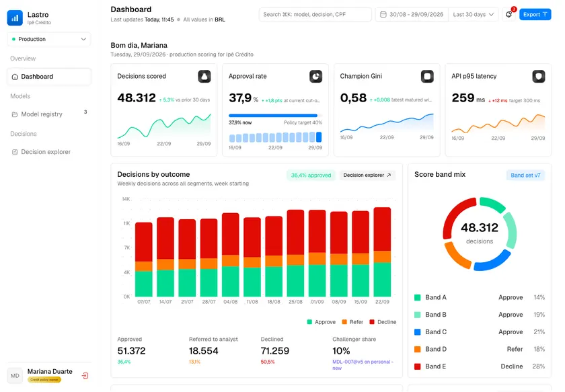Click the Band set v7 badge
Screen dimensions: 565x392
pos(525,175)
